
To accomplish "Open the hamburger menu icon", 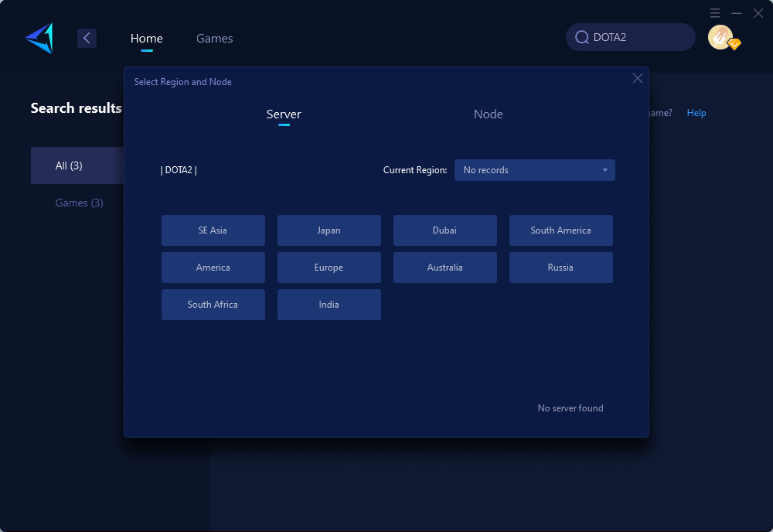I will point(715,13).
